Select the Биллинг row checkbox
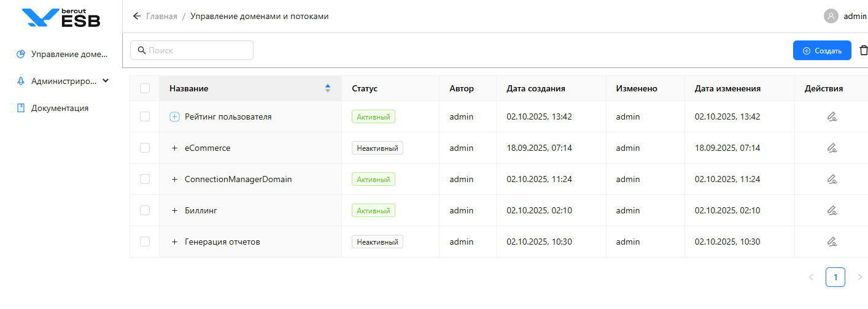The height and width of the screenshot is (309, 868). coord(145,210)
